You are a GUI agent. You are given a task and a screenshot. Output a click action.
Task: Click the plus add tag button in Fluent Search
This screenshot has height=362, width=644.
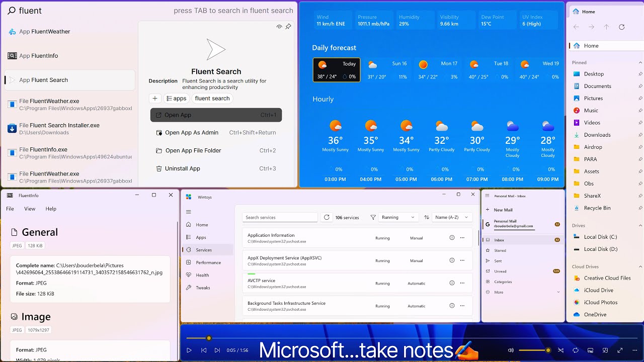155,99
